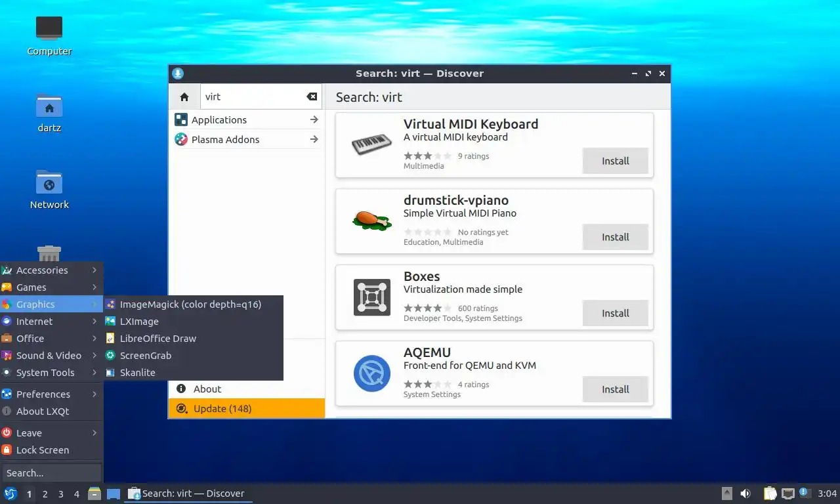Clear the virt search text with backspace icon

tap(312, 96)
